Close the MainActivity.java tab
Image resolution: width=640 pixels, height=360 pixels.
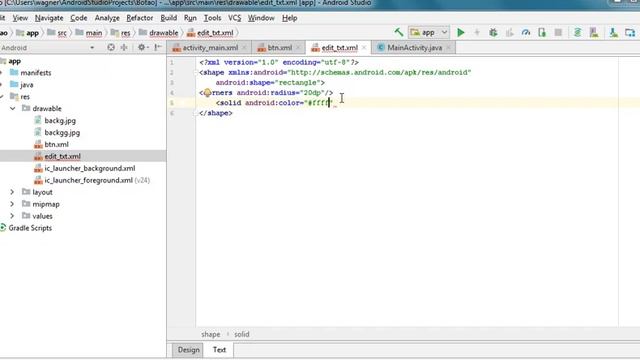(448, 48)
